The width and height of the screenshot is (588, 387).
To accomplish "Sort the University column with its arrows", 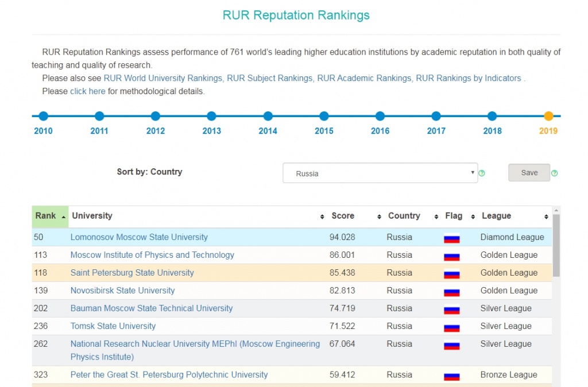I will click(322, 216).
